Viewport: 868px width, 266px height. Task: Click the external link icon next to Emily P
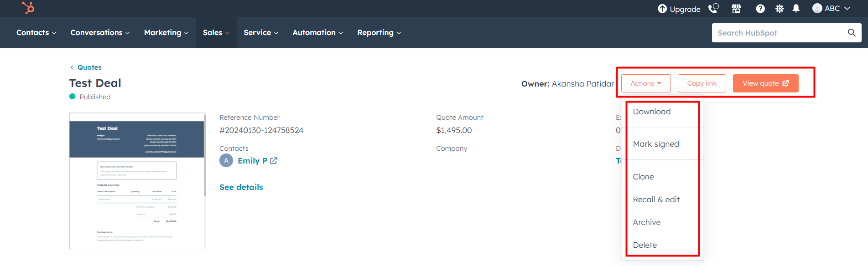(x=274, y=160)
